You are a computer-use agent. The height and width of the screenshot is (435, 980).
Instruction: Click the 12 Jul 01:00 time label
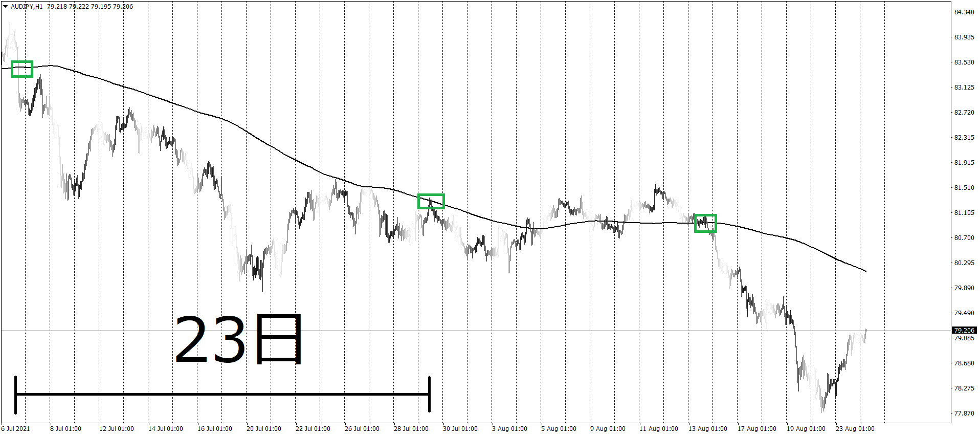coord(117,429)
